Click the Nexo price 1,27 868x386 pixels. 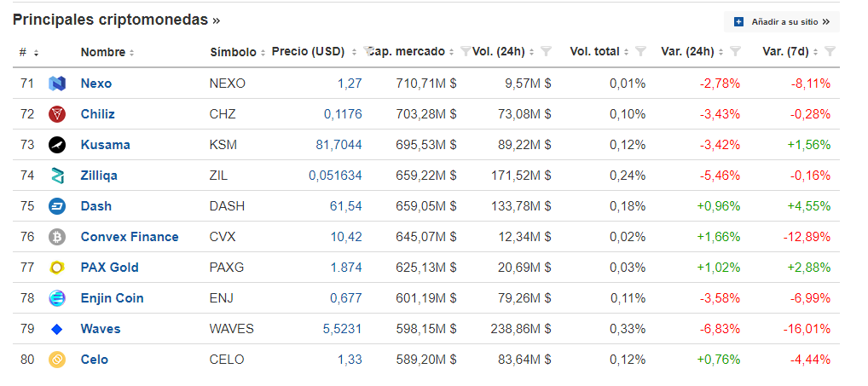click(350, 84)
